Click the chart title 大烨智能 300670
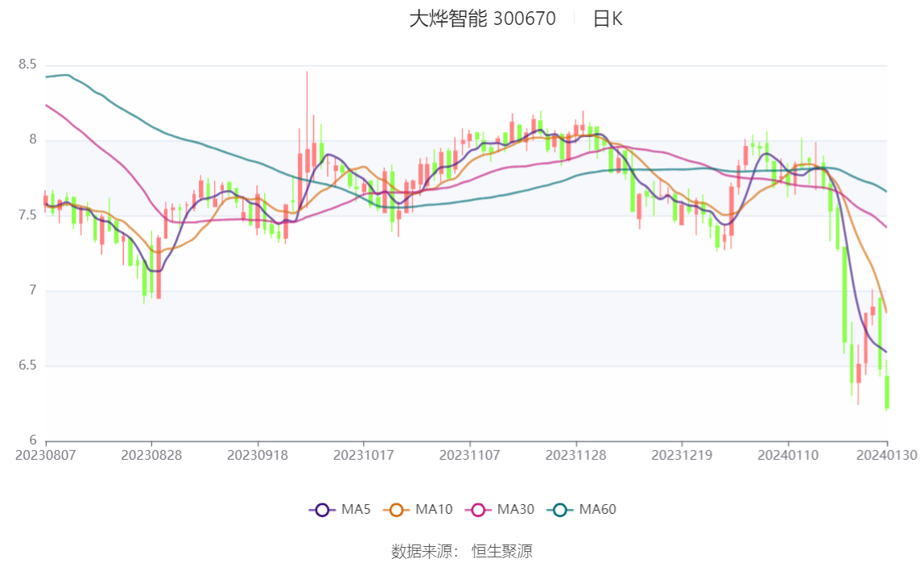 point(482,19)
